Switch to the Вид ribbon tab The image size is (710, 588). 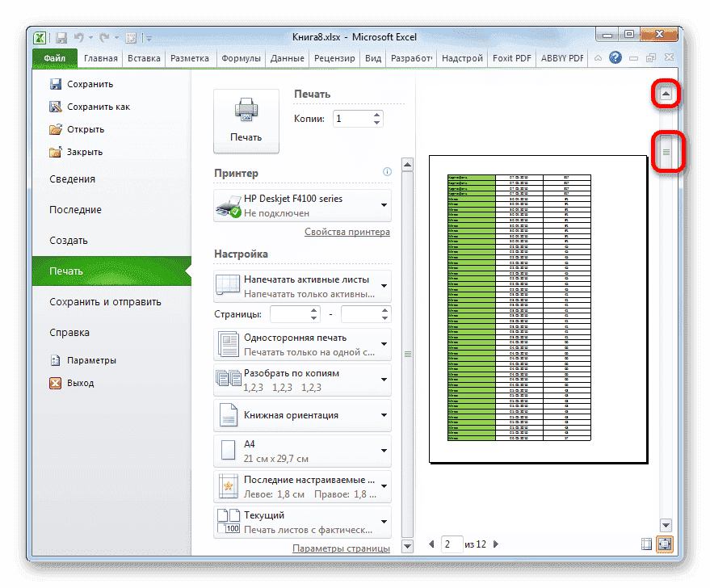372,57
